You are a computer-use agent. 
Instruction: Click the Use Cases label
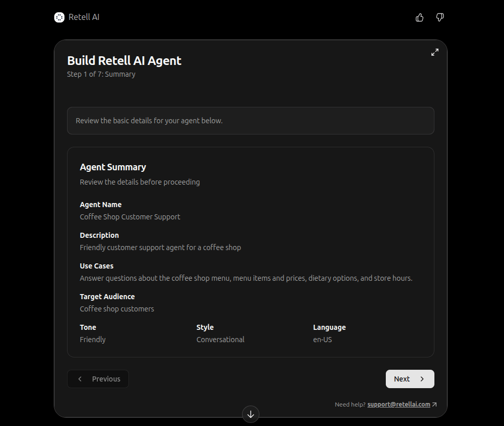click(x=97, y=266)
